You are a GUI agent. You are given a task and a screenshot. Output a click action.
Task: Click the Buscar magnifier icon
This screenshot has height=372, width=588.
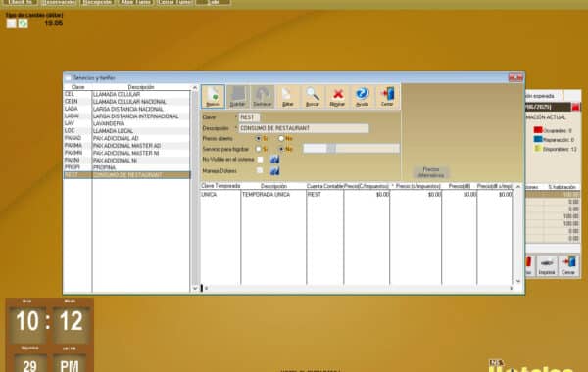pos(313,96)
